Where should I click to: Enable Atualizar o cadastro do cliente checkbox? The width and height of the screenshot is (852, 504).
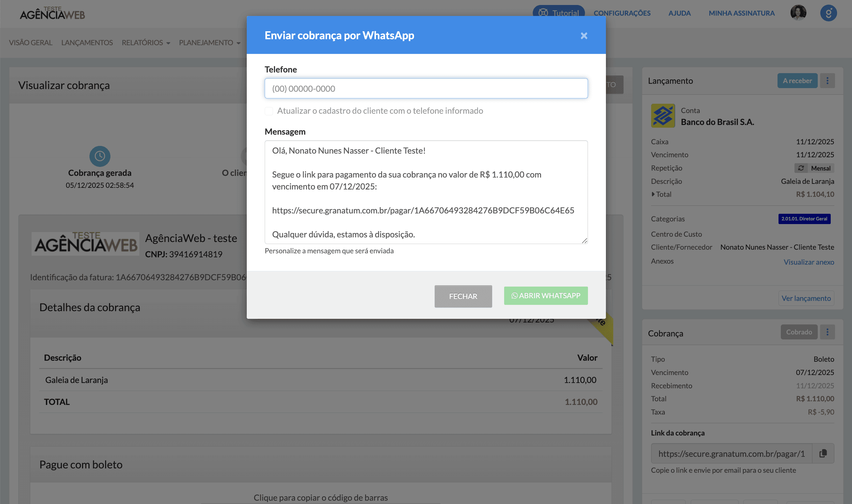[x=269, y=111]
